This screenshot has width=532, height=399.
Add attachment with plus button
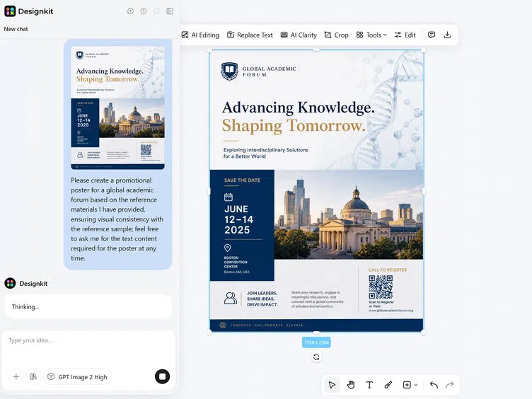click(16, 376)
